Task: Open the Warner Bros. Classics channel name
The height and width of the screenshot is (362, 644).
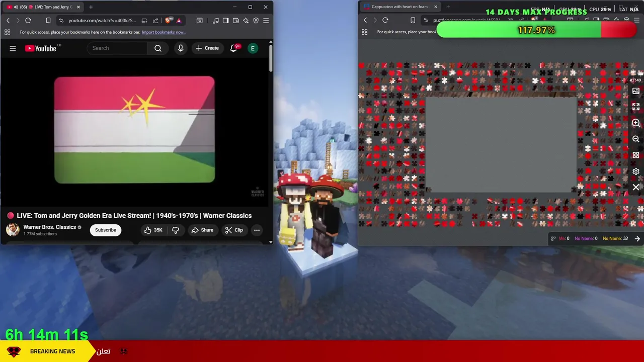Action: 49,227
